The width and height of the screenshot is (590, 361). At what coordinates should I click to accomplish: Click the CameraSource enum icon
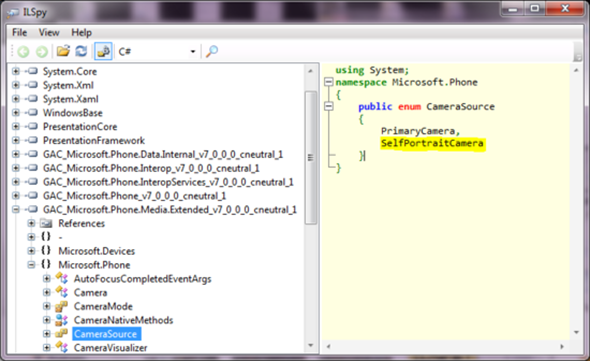(x=61, y=334)
